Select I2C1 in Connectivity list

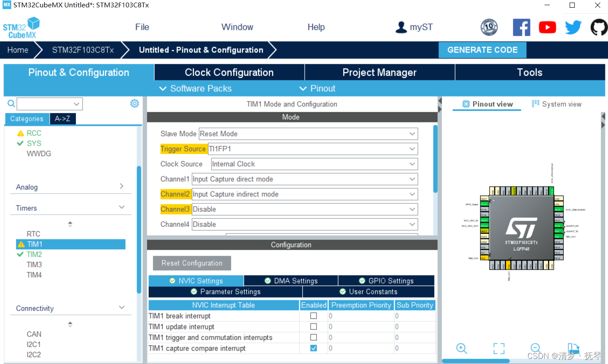(x=34, y=344)
